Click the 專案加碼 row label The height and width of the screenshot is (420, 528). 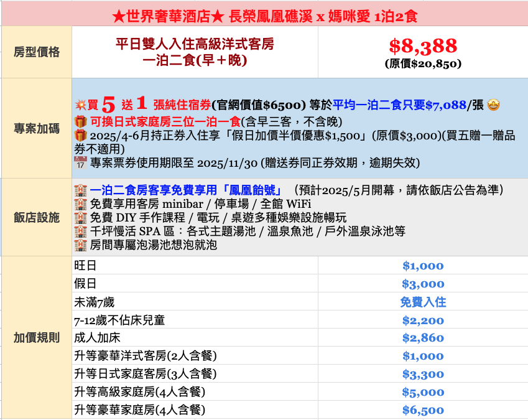click(x=37, y=129)
